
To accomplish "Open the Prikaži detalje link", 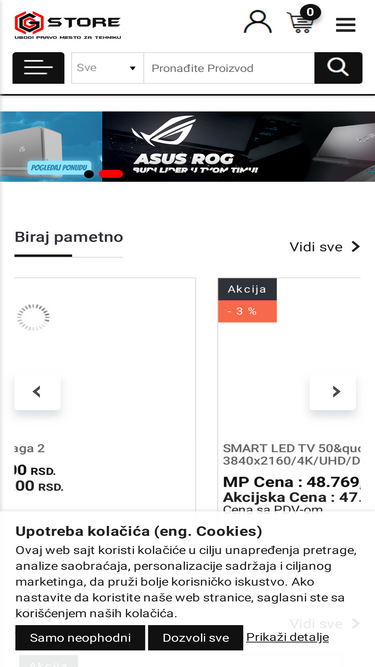I will (x=287, y=637).
